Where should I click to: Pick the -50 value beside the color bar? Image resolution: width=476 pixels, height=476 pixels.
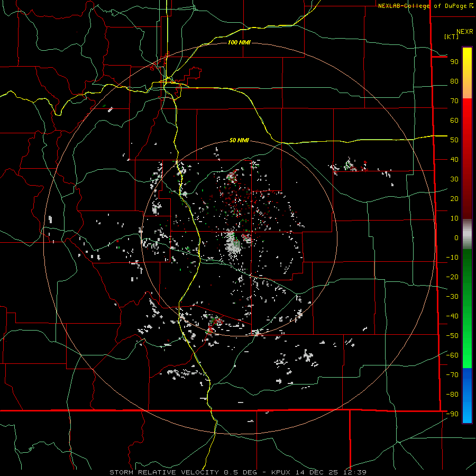452,336
